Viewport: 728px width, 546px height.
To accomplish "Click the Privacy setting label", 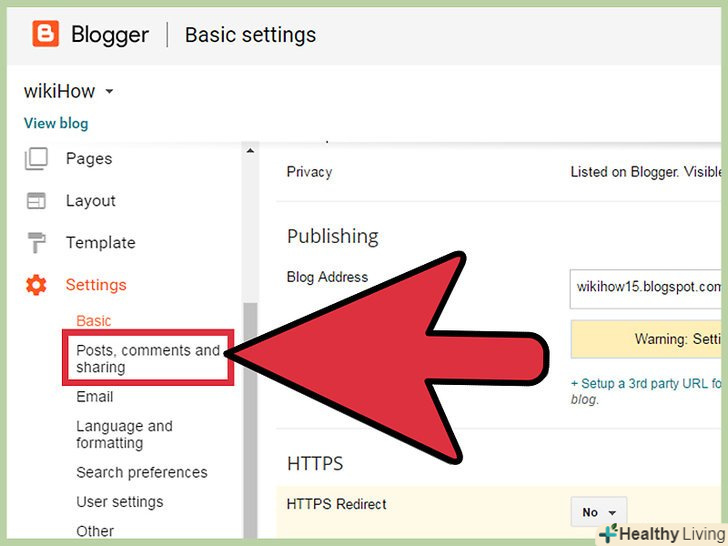I will (309, 172).
